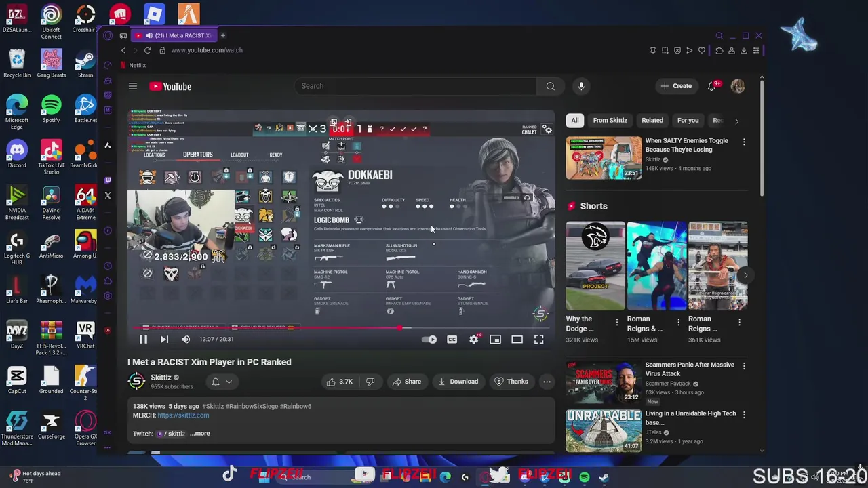Screen dimensions: 868x488
Task: Switch to theater mode
Action: [x=517, y=340]
